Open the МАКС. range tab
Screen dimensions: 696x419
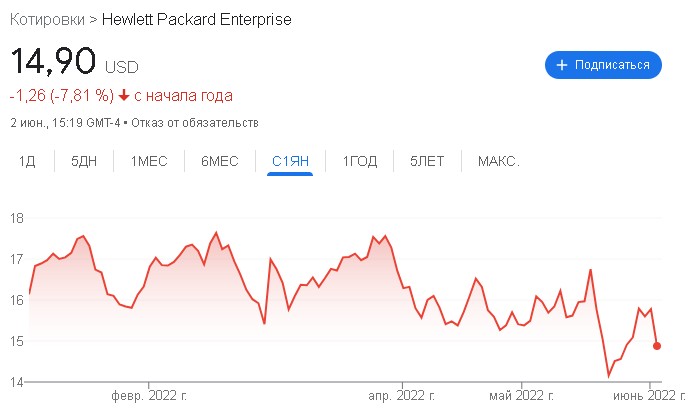(498, 161)
